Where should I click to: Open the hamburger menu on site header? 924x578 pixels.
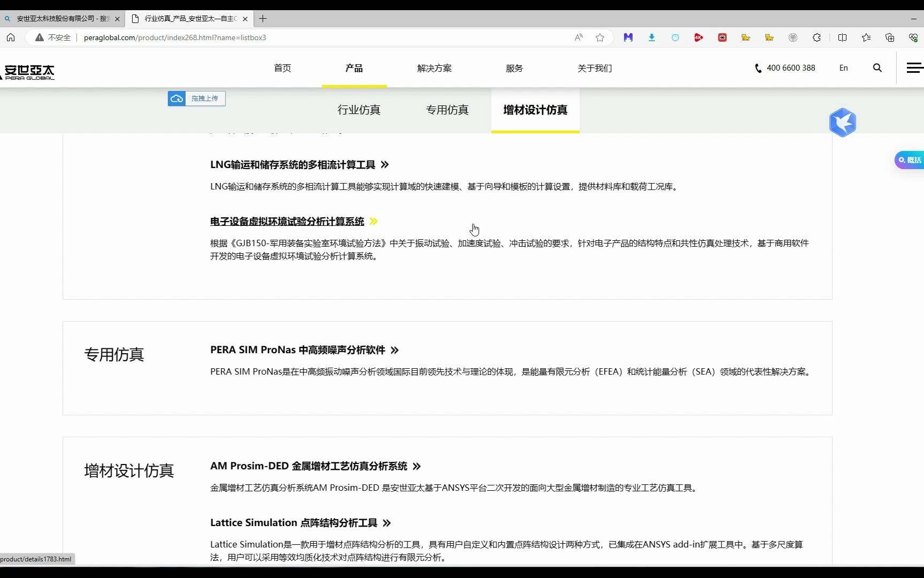point(915,68)
